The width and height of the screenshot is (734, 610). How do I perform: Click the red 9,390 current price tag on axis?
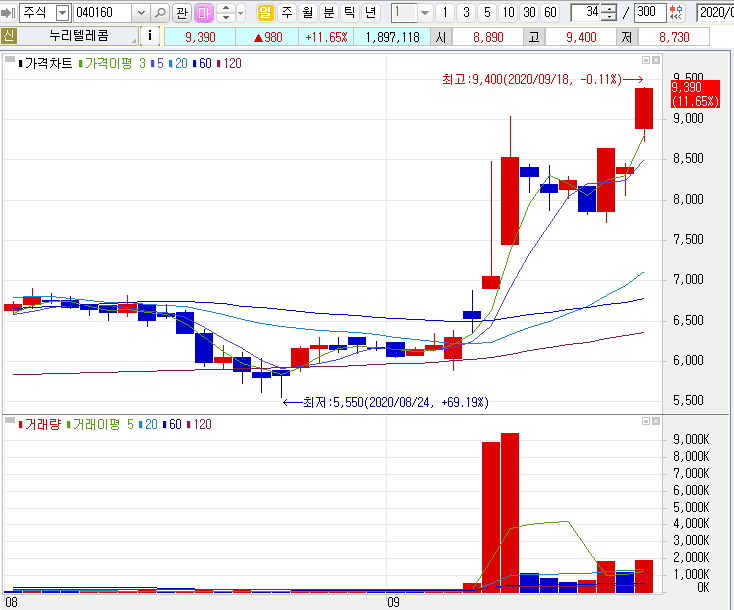(x=695, y=94)
